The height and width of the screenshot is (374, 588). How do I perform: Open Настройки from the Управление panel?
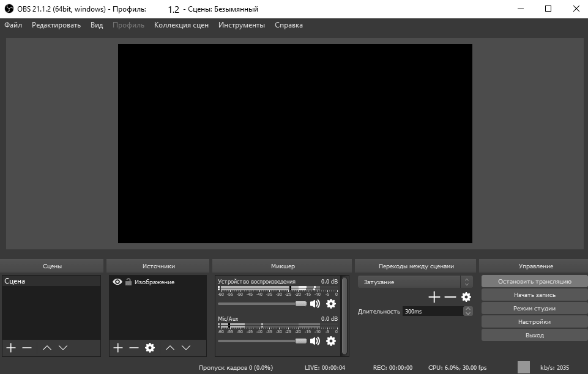pos(534,321)
